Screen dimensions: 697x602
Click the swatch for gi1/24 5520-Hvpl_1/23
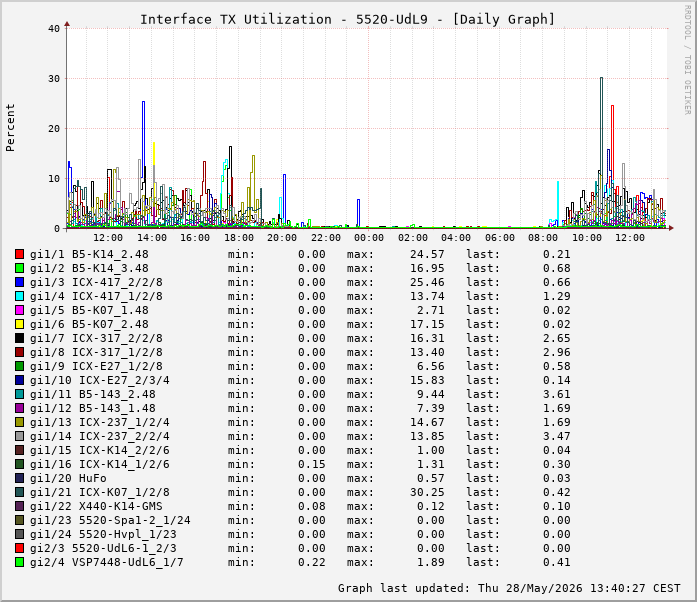(19, 534)
